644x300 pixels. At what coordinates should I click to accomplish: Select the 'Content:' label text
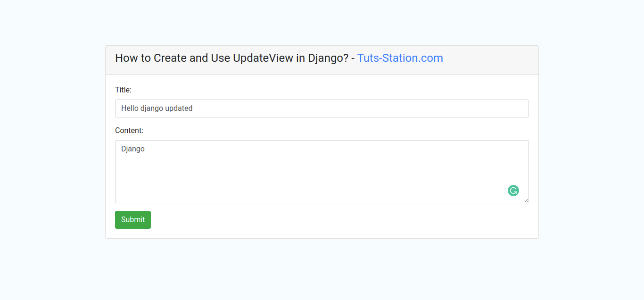point(129,130)
